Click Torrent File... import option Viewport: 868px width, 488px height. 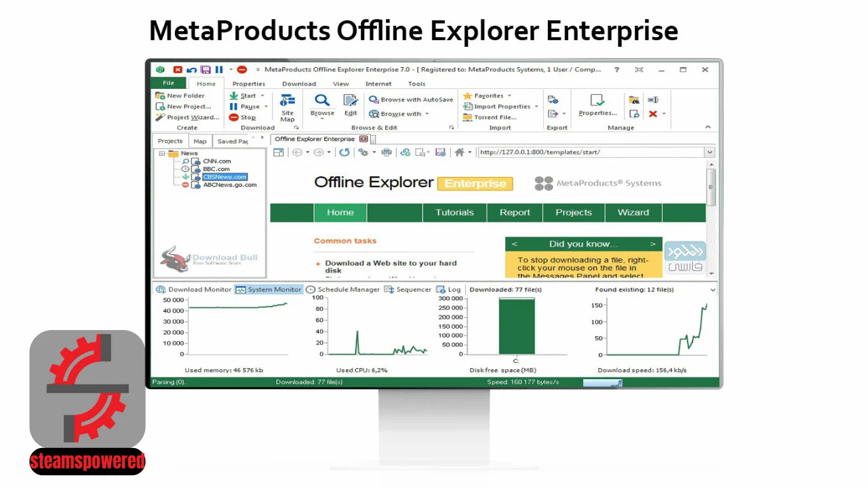point(490,117)
